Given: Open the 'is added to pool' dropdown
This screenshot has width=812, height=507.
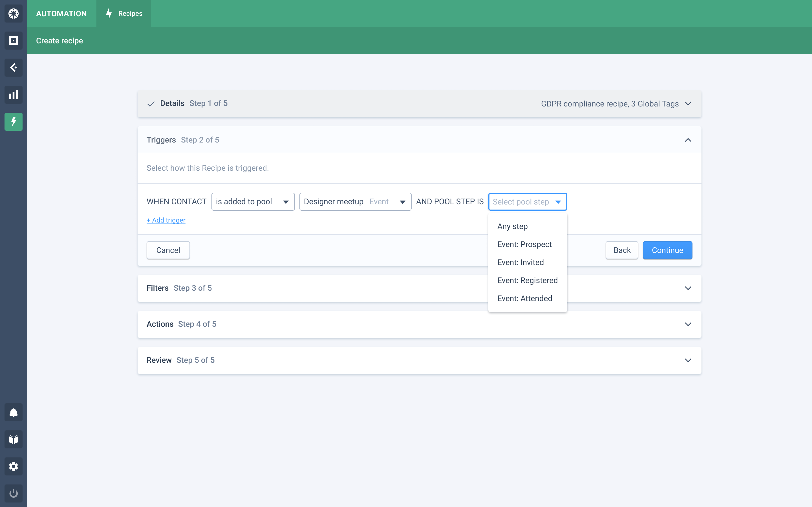Looking at the screenshot, I should [253, 201].
